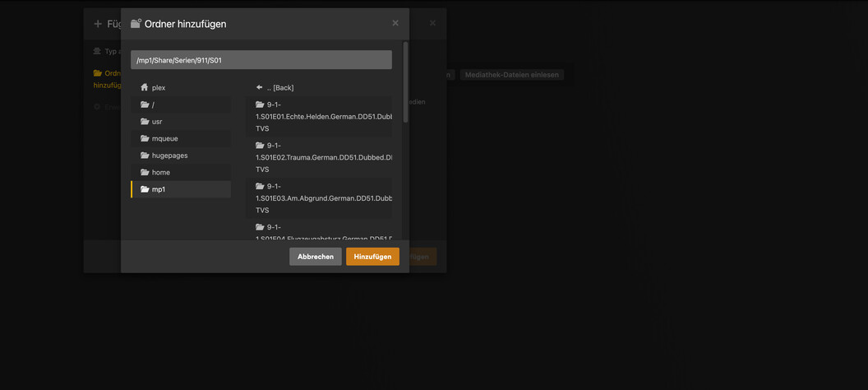Screen dimensions: 868x390
Task: Open the S01E02 Trauma folder
Action: click(319, 157)
